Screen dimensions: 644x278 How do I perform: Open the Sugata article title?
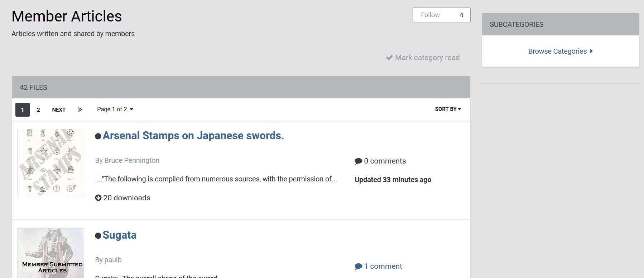pos(119,235)
